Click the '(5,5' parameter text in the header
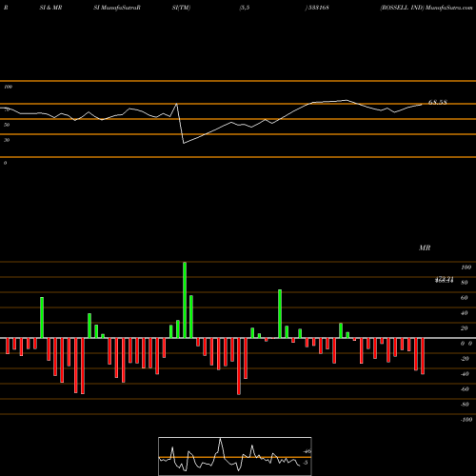The image size is (476, 476). click(245, 8)
